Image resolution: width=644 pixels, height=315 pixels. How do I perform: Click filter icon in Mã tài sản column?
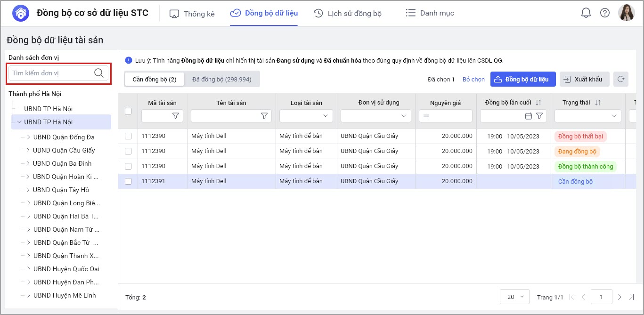[x=176, y=116]
